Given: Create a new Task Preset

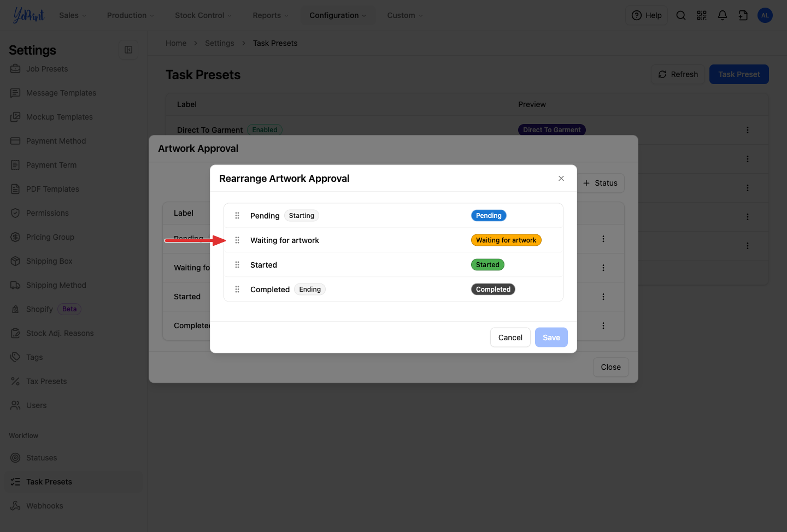Looking at the screenshot, I should (x=739, y=74).
